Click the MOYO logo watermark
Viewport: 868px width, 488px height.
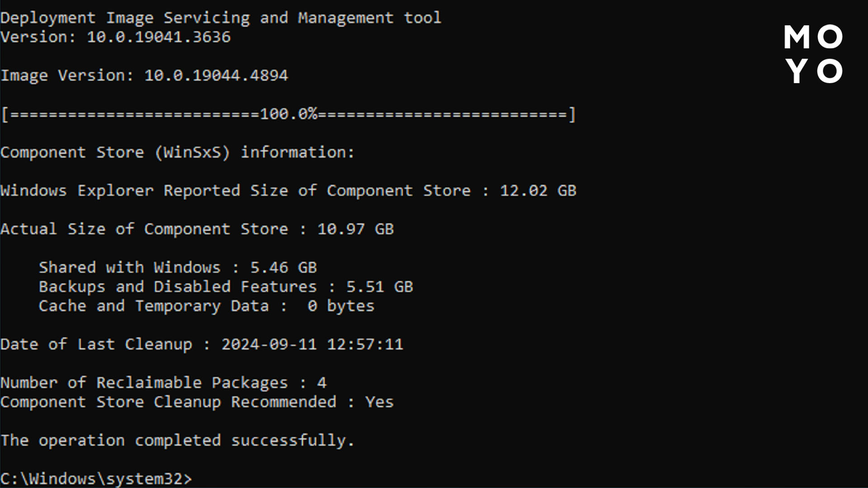point(814,54)
